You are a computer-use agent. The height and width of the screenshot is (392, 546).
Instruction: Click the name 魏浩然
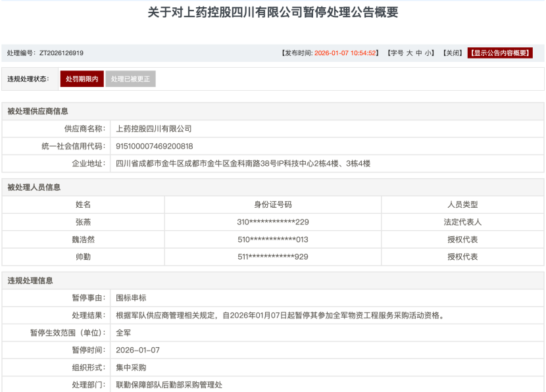tap(84, 239)
